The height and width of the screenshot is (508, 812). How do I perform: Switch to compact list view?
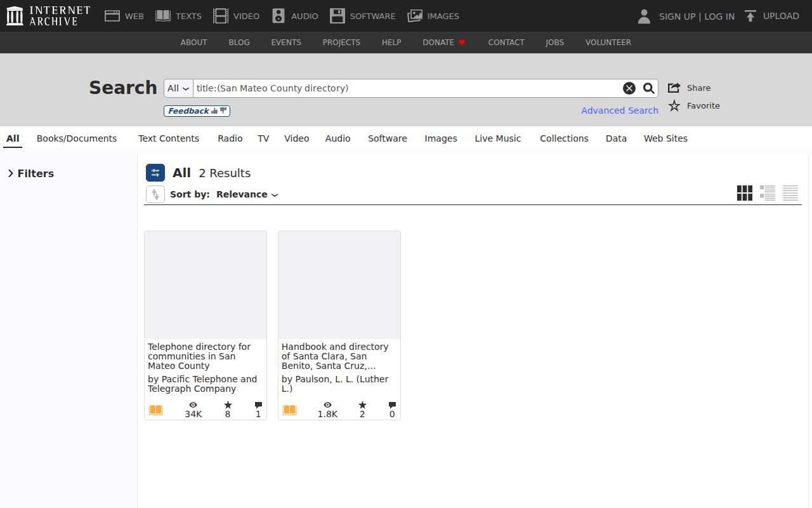tap(790, 193)
